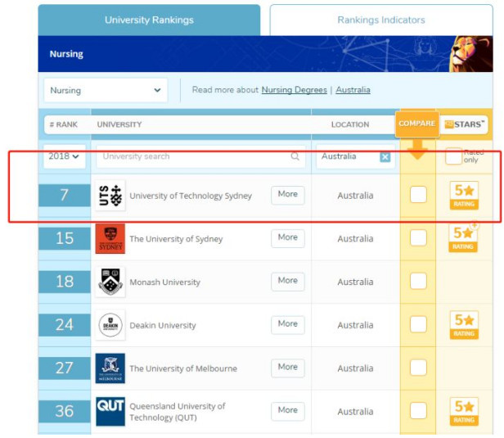Open University of Technology Sydney name link
The height and width of the screenshot is (438, 504).
191,196
